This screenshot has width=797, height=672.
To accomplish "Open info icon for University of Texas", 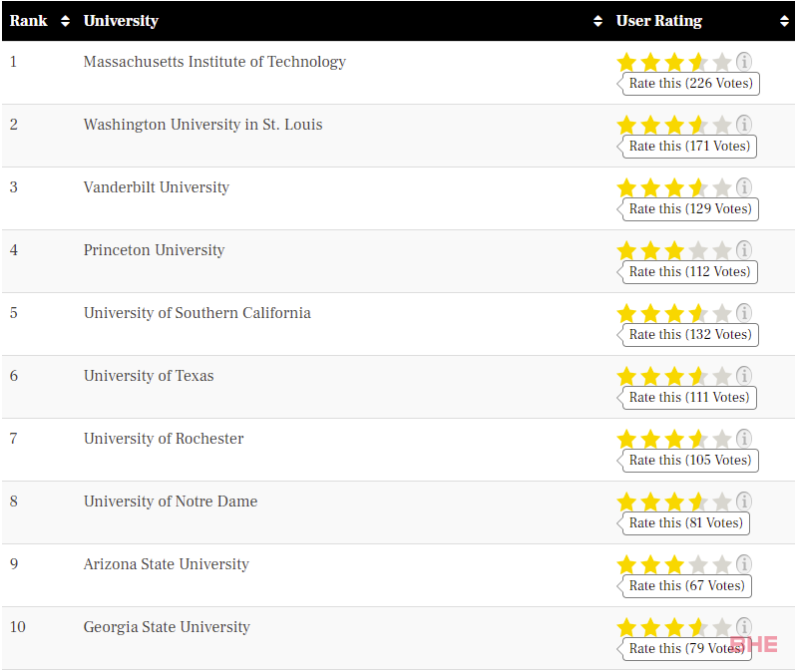I will coord(744,376).
